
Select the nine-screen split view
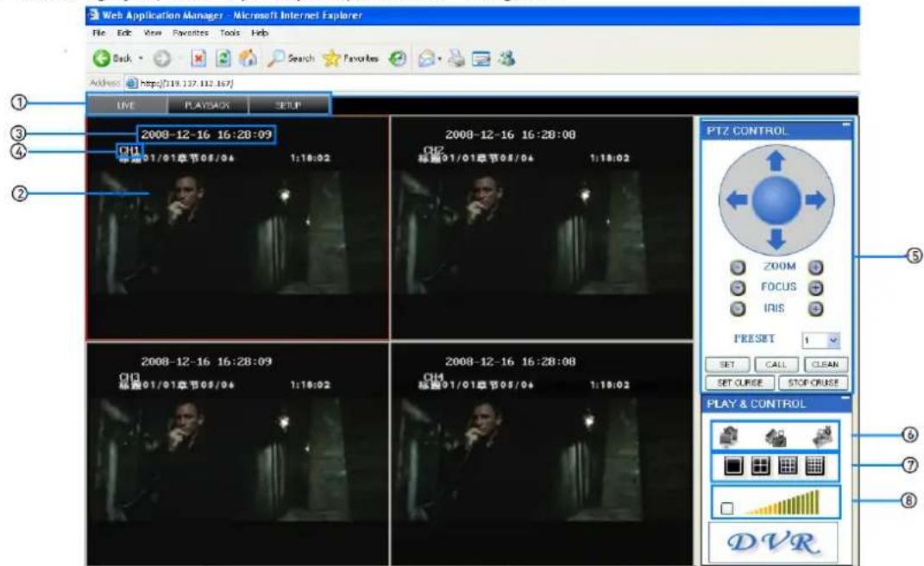(787, 465)
